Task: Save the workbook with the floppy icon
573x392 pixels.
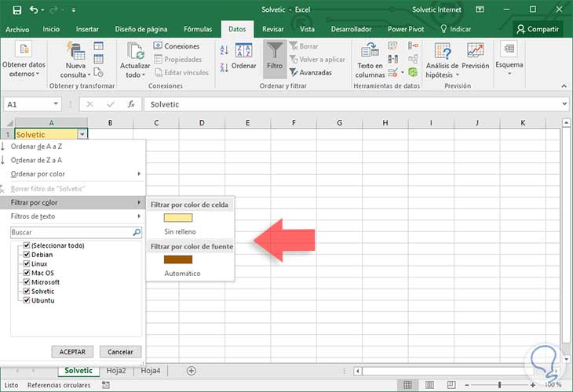Action: click(16, 10)
